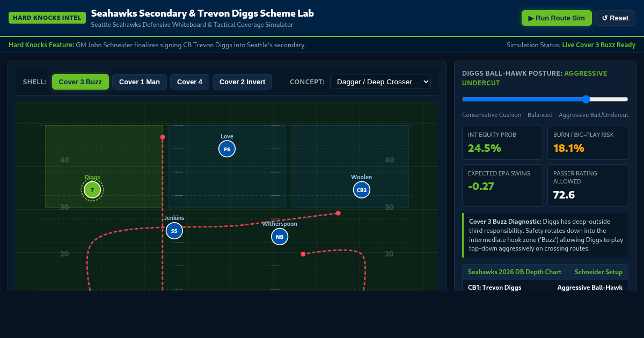Screen dimensions: 644x338
Task: Run the route simulation
Action: point(557,18)
